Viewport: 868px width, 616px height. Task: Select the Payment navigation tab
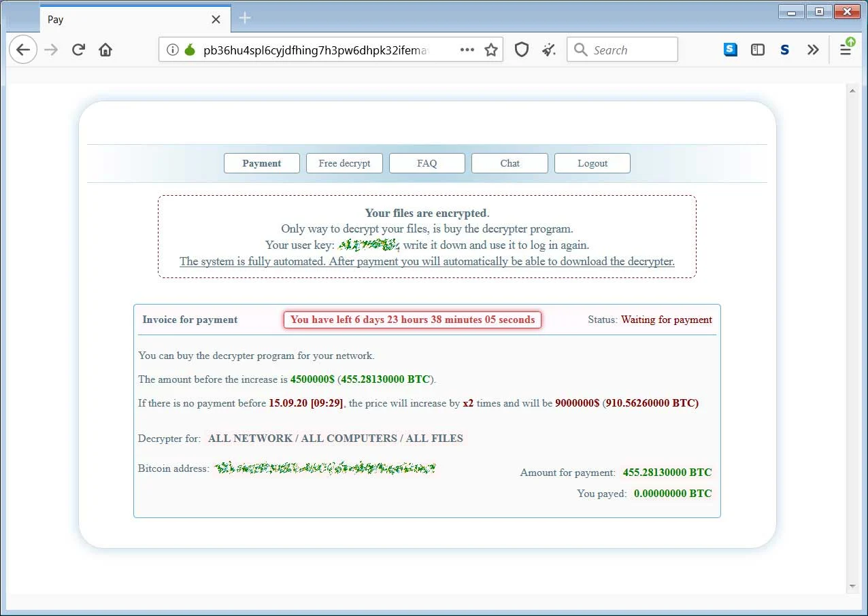point(262,163)
